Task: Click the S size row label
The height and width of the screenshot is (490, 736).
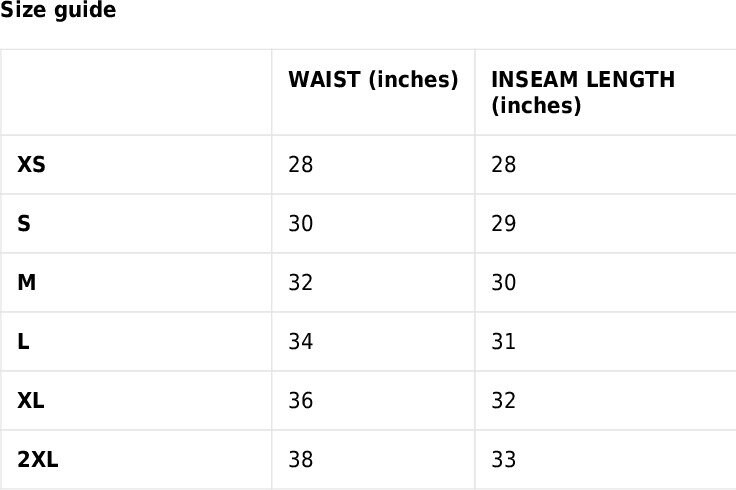Action: [x=24, y=223]
